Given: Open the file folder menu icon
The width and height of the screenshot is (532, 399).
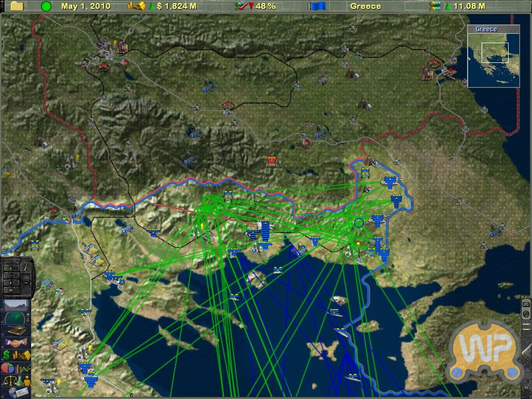Looking at the screenshot, I should pyautogui.click(x=17, y=6).
